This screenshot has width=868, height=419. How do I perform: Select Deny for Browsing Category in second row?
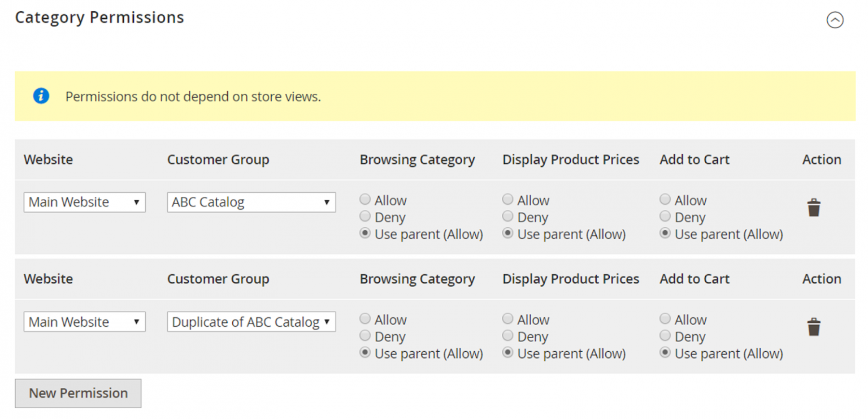(x=365, y=336)
